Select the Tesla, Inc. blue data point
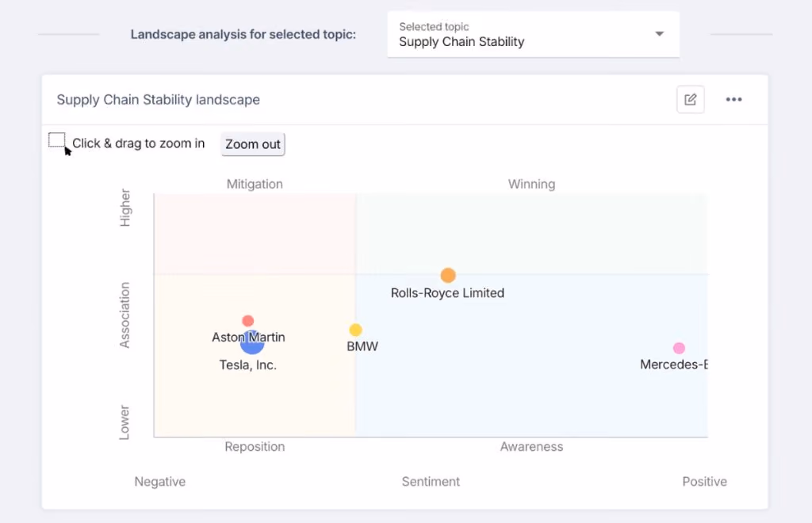 pyautogui.click(x=252, y=342)
